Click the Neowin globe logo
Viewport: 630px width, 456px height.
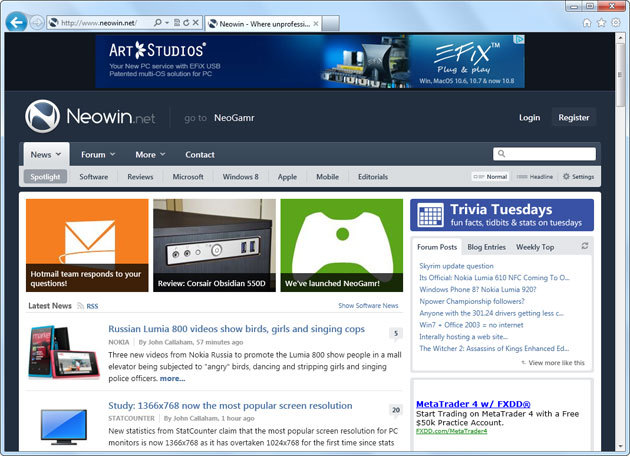[42, 117]
